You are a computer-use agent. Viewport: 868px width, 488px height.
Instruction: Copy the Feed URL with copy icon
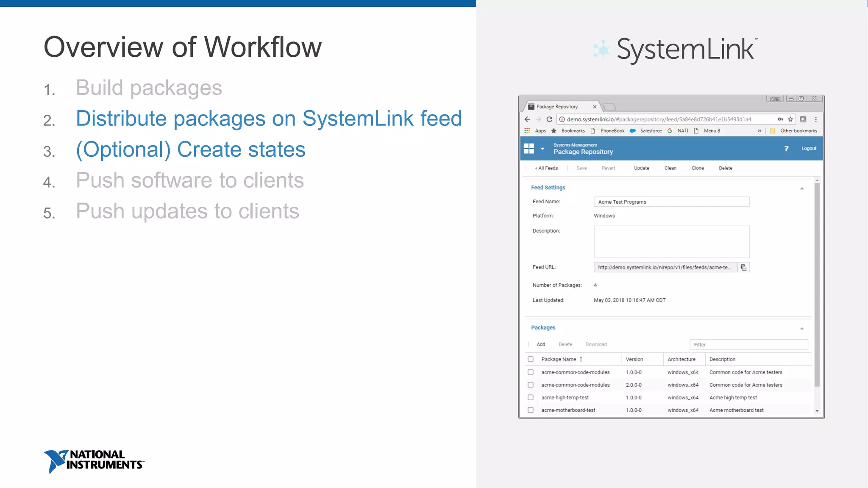(x=743, y=267)
